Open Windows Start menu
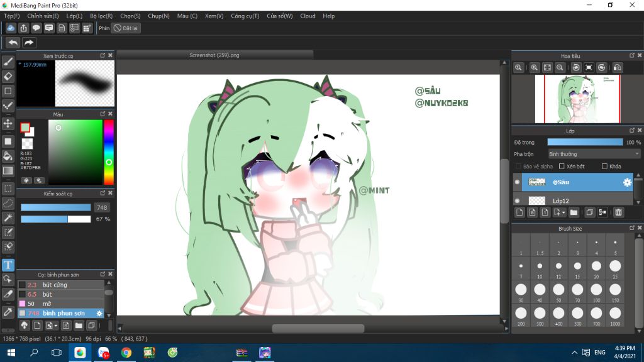 (11, 353)
